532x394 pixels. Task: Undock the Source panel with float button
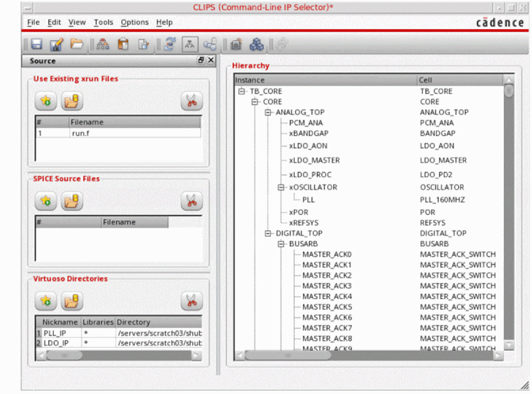201,60
